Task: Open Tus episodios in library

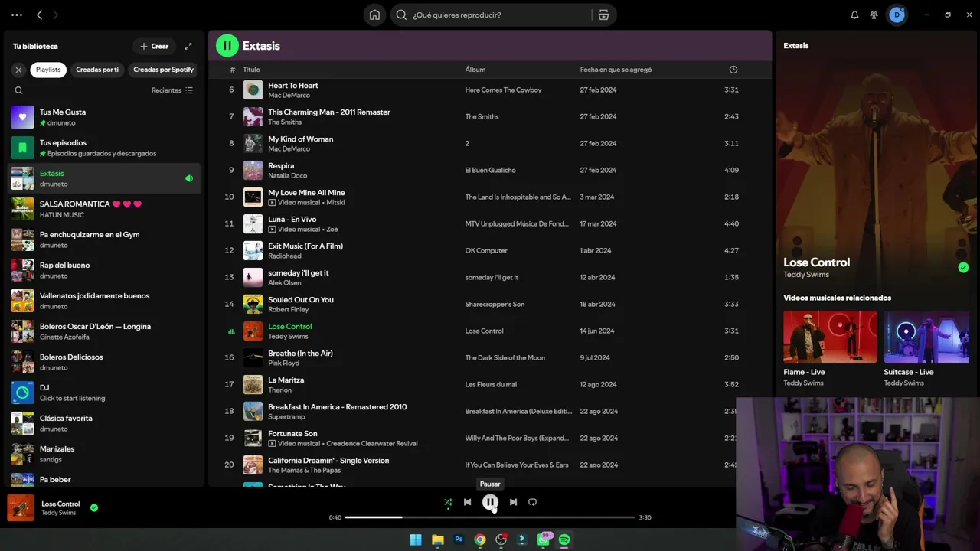Action: [x=104, y=148]
